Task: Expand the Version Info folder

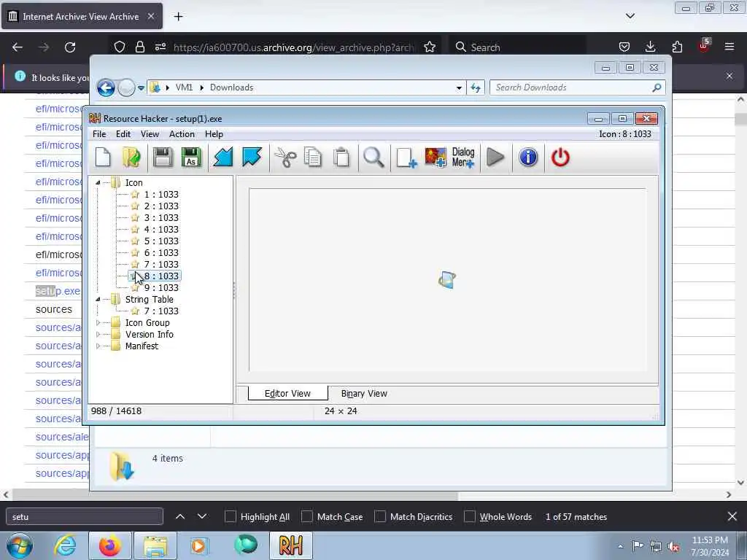Action: [x=98, y=334]
